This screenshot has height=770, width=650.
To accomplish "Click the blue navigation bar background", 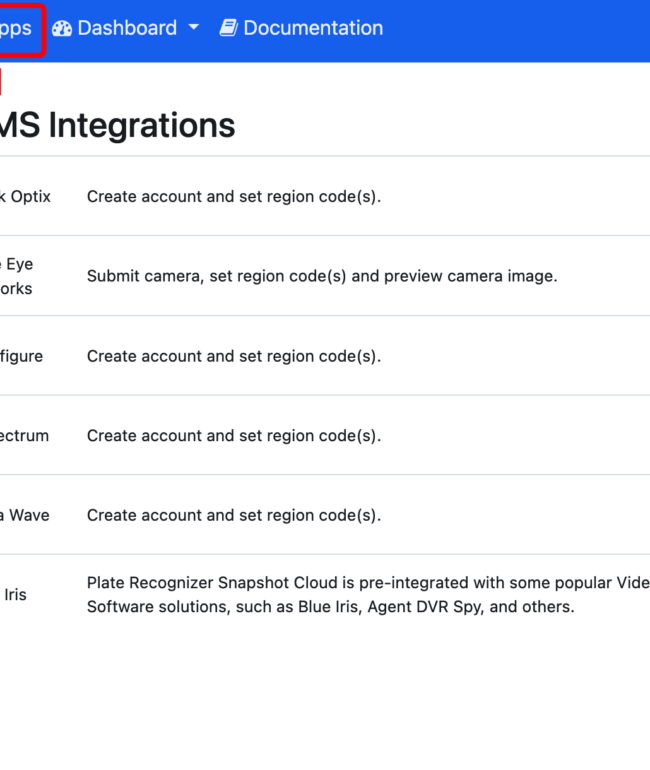I will click(x=515, y=29).
